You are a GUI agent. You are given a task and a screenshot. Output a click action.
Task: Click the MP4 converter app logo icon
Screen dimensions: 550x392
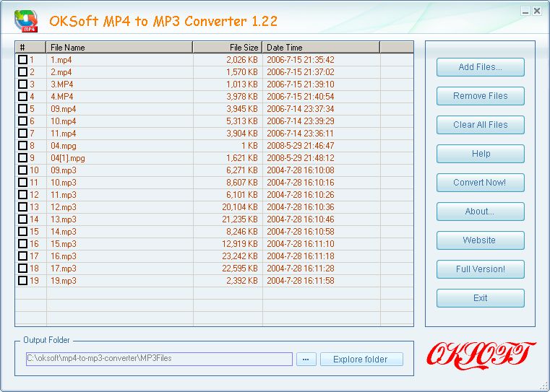point(26,21)
